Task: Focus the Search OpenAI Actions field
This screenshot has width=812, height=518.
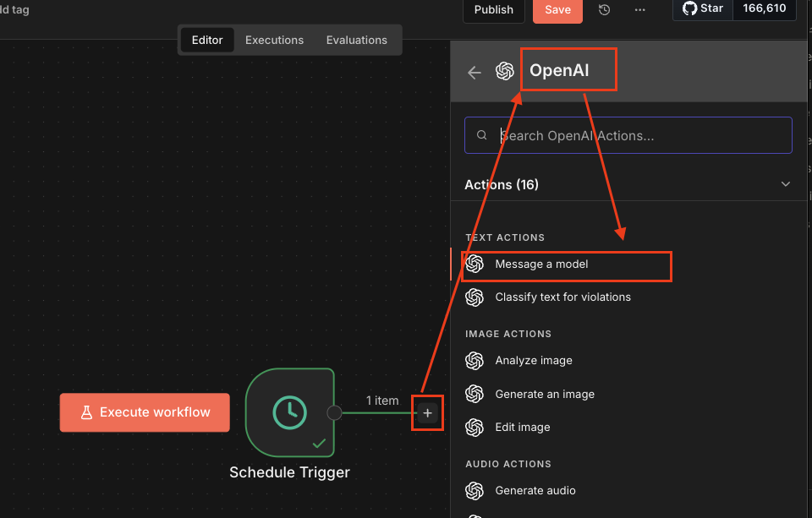Action: pos(628,135)
